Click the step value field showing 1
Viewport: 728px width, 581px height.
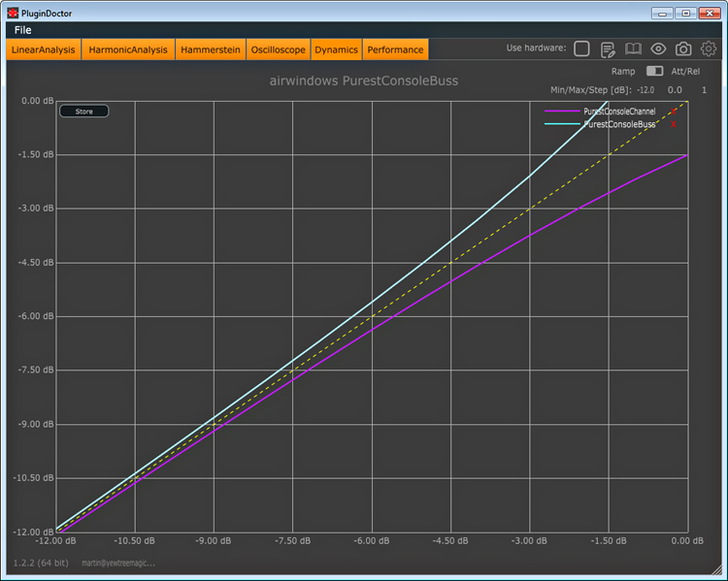(x=704, y=90)
